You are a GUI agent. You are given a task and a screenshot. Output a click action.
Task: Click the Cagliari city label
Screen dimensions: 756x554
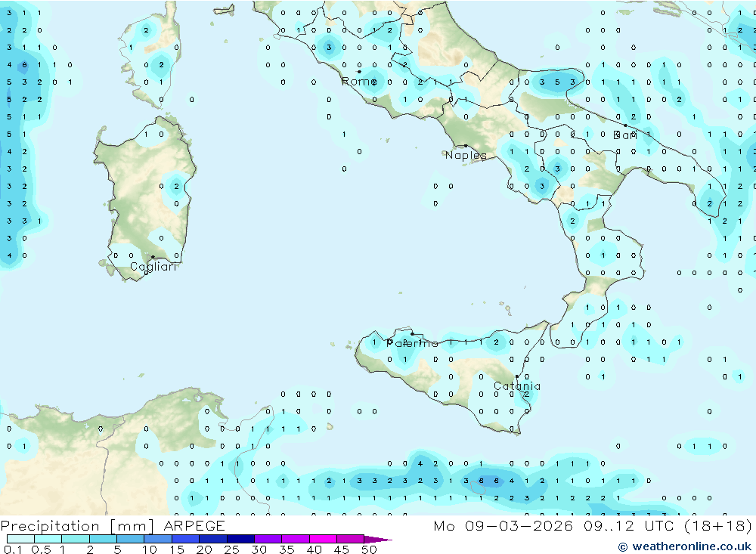(x=153, y=267)
